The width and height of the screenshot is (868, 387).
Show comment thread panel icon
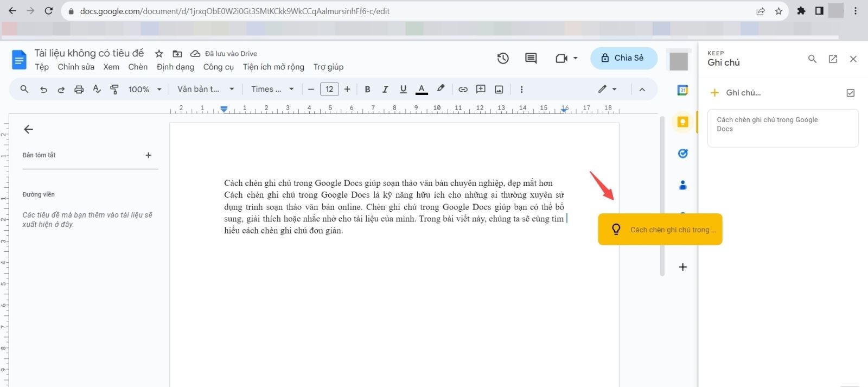[x=531, y=58]
